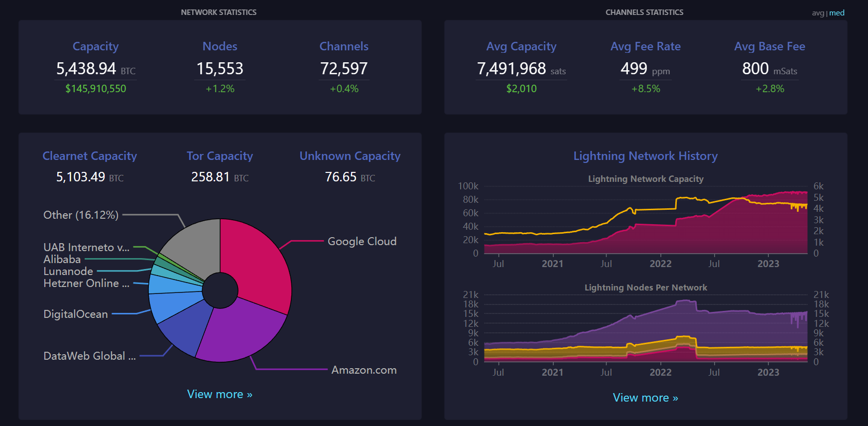This screenshot has width=868, height=426.
Task: Click the DigitalOcean pie label
Action: [x=76, y=314]
